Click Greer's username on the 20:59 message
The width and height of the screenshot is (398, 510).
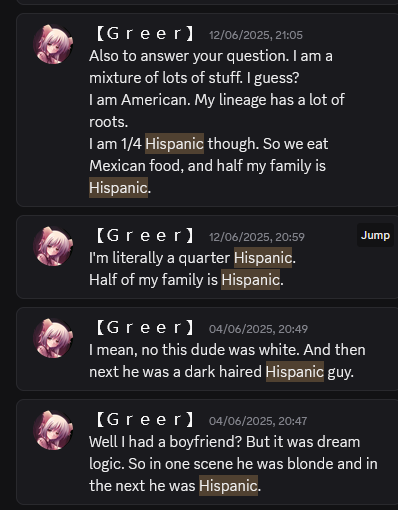[x=145, y=236]
